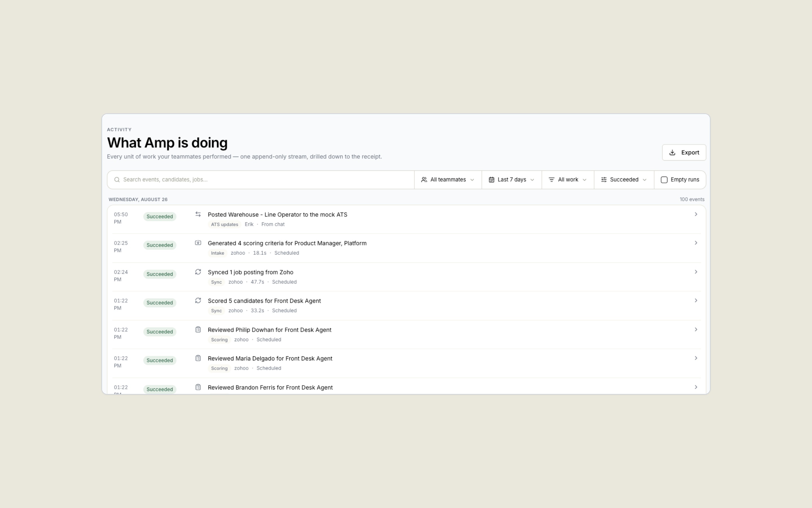
Task: Open the All teammates dropdown
Action: coord(448,180)
